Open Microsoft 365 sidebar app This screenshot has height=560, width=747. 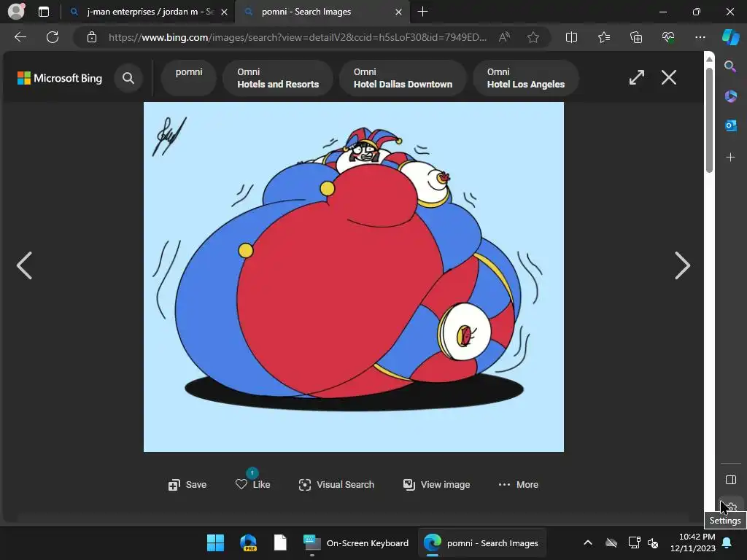730,96
